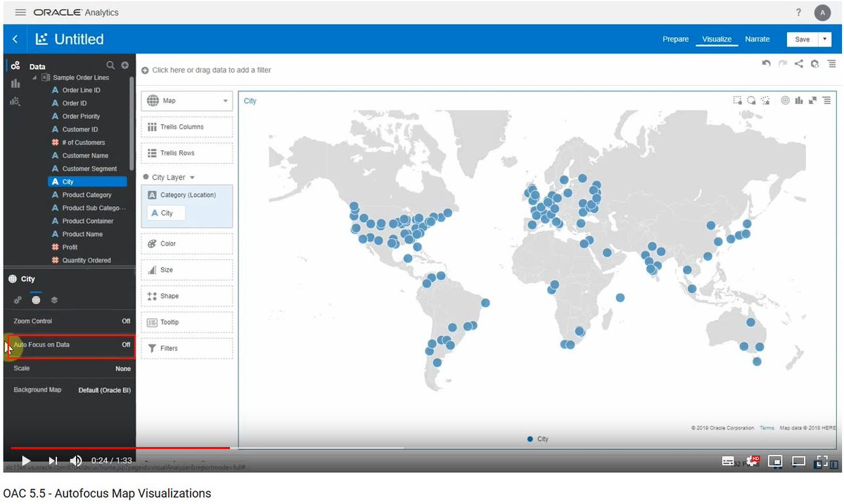Click the Tooltip drop target

coord(186,322)
